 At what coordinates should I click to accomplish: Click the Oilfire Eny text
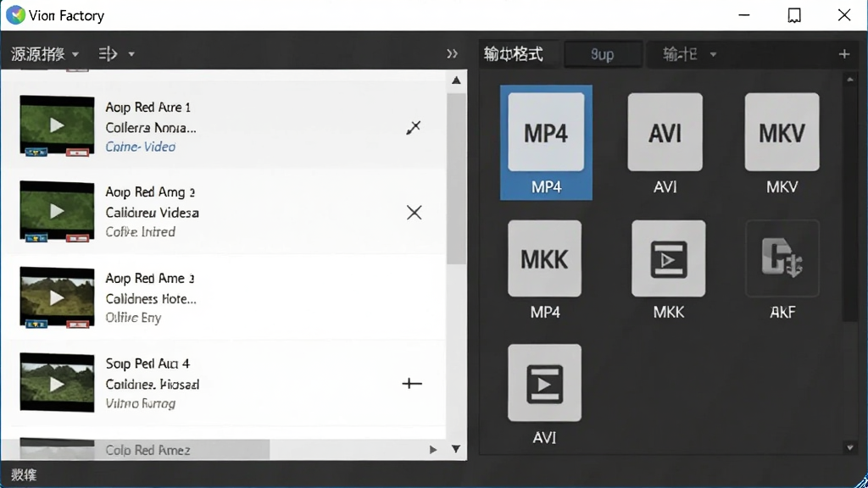pos(133,318)
